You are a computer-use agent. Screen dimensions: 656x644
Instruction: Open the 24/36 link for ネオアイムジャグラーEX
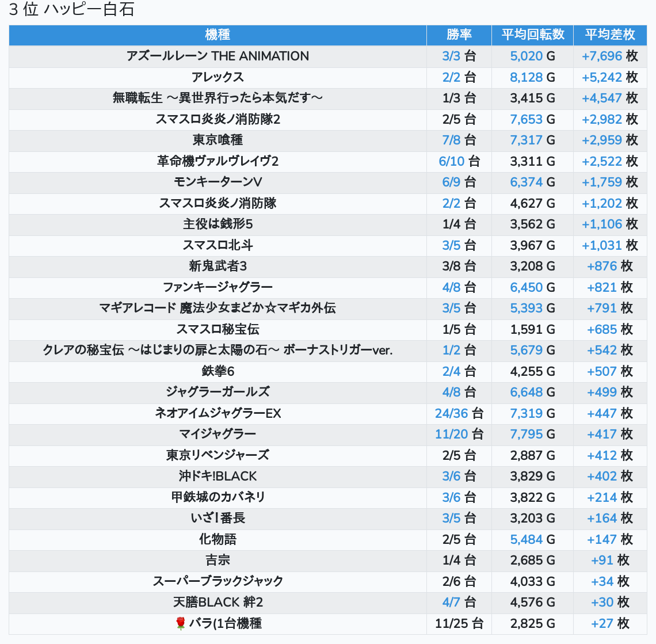click(451, 413)
